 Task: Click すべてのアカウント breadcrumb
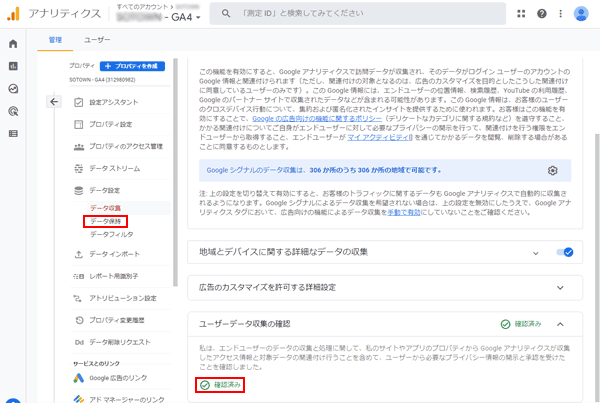142,7
